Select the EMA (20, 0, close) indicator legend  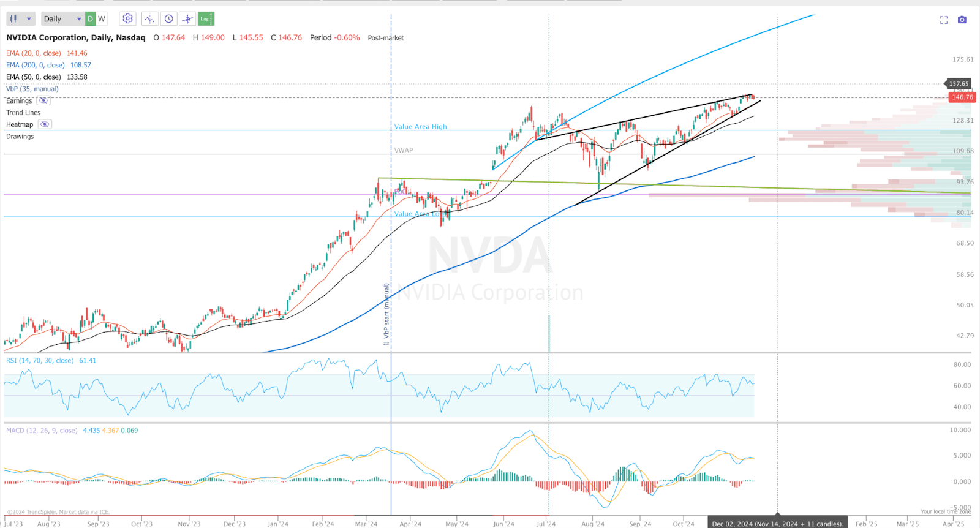click(34, 53)
